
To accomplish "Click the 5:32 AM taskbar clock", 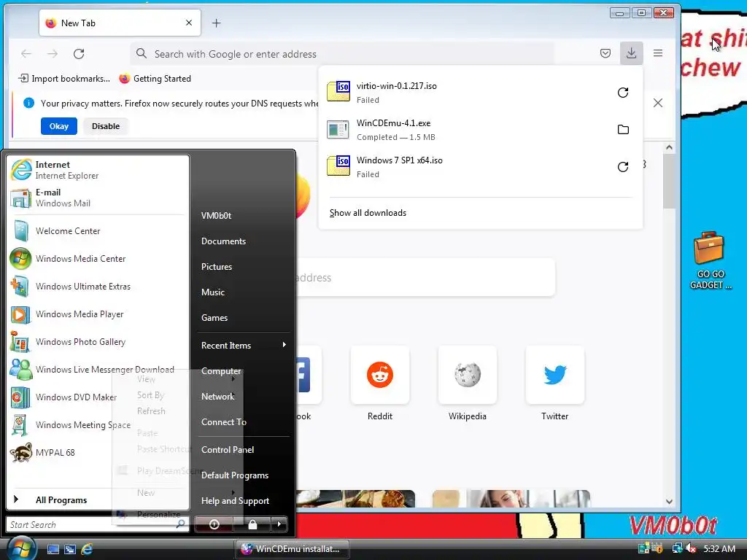I will (x=719, y=549).
